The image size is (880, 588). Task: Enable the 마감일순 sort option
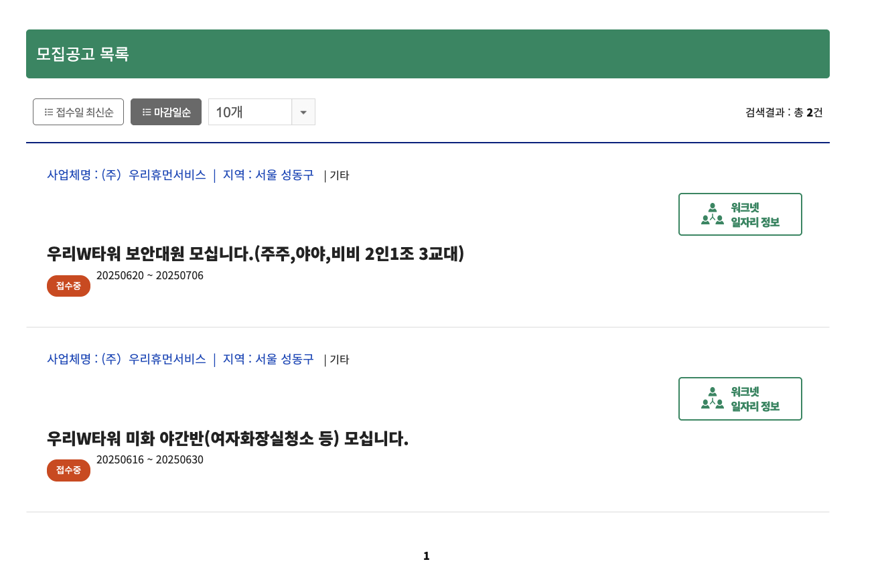165,112
